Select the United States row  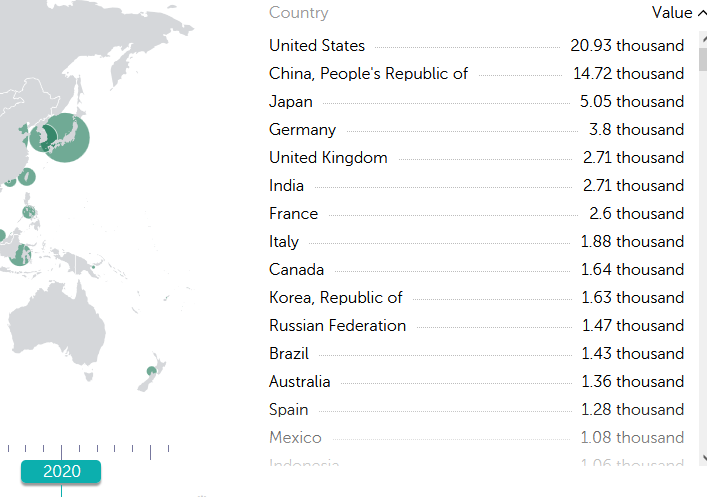[x=476, y=46]
